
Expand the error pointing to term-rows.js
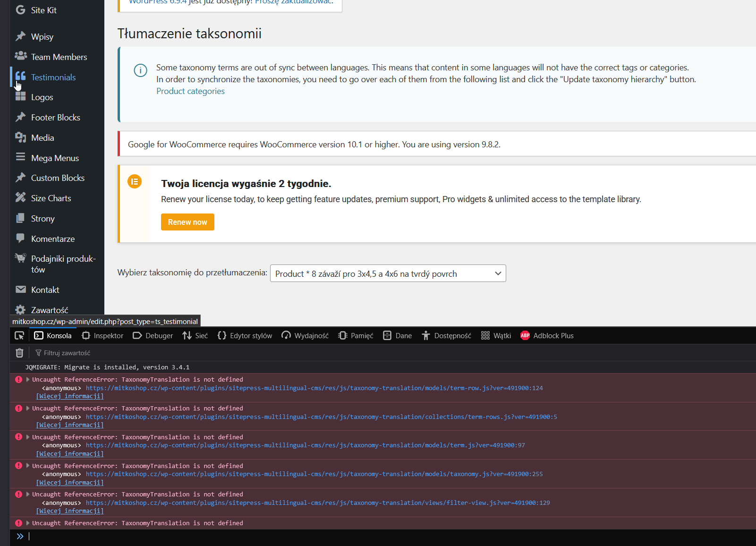pyautogui.click(x=28, y=408)
